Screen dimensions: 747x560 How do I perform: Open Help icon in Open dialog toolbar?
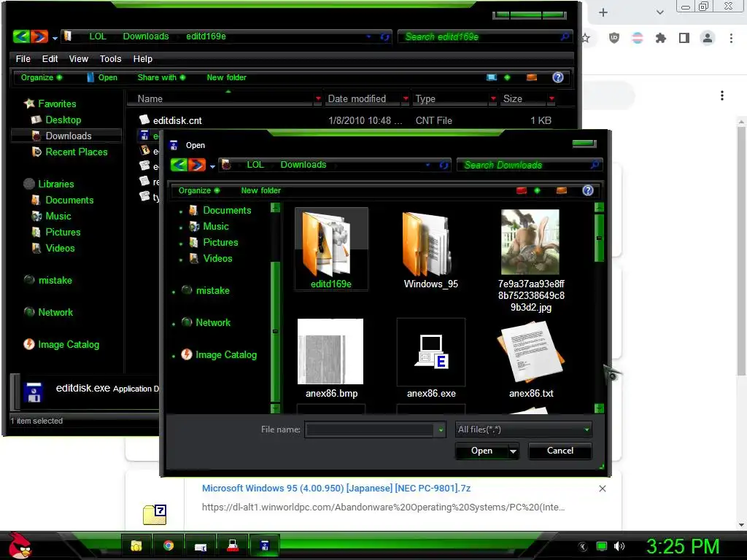pyautogui.click(x=588, y=190)
